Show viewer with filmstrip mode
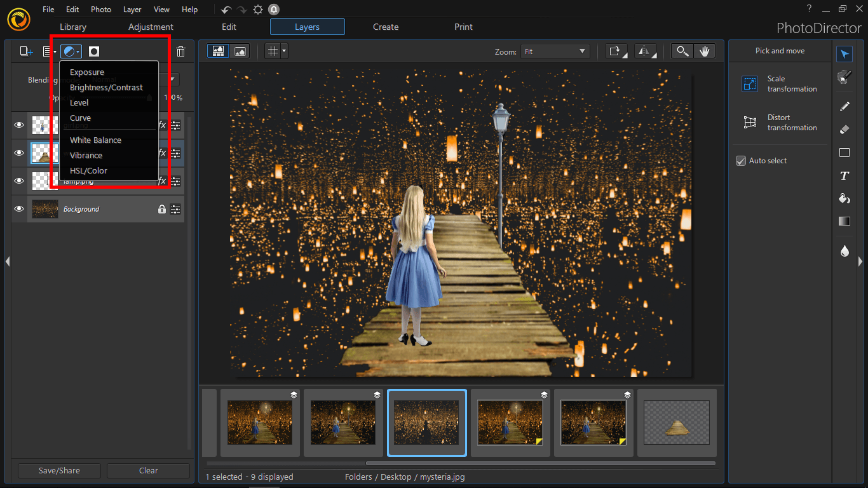 coord(219,51)
